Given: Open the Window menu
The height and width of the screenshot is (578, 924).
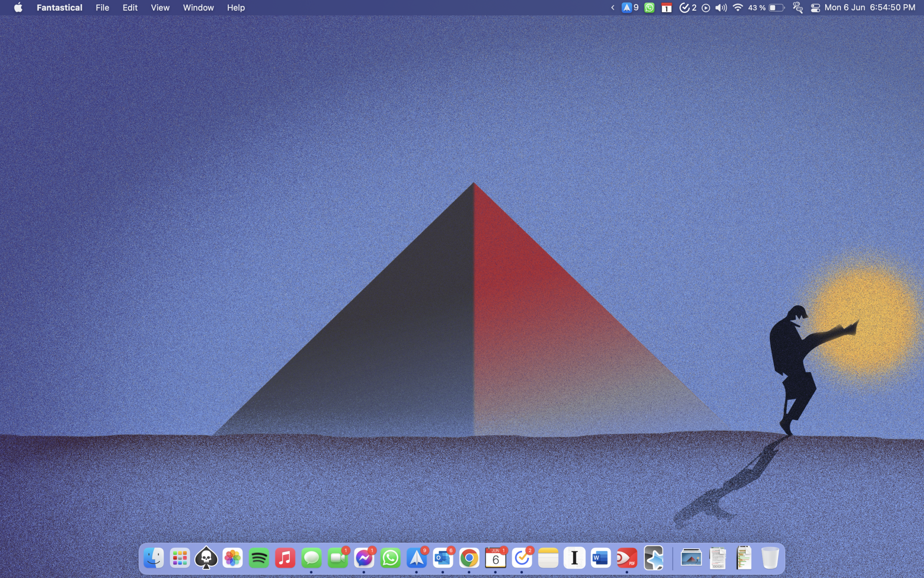Looking at the screenshot, I should tap(198, 8).
